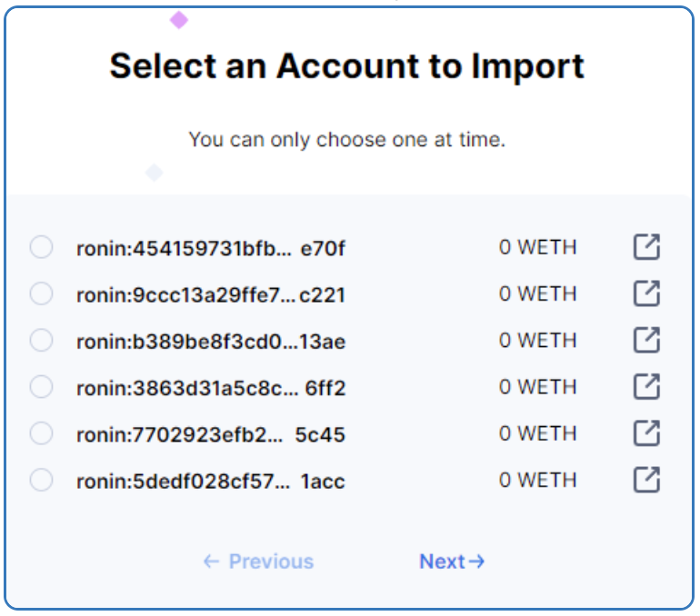Choose radio button for account ending 13ae
Viewport: 700px width, 616px height.
[x=42, y=340]
